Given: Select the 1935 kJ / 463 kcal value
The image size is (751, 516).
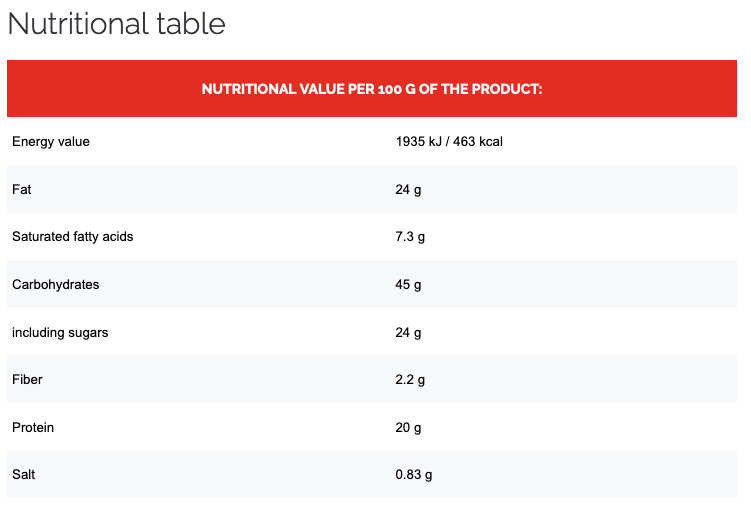Looking at the screenshot, I should (x=449, y=142).
